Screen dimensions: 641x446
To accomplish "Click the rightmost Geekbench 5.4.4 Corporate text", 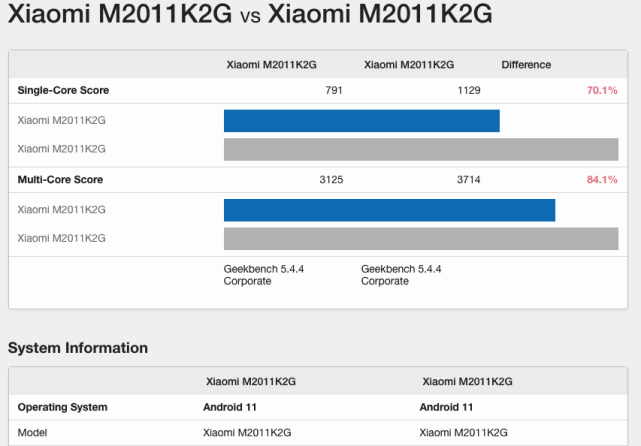I will 401,275.
